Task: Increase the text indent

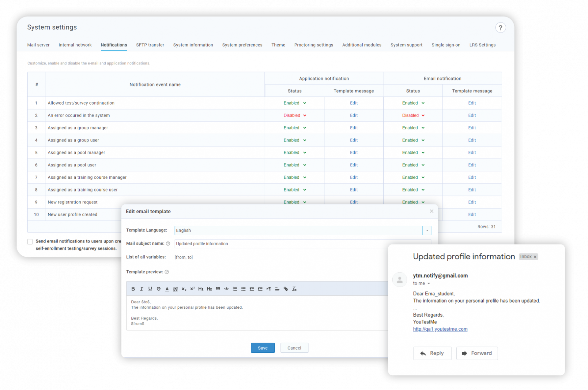Action: point(260,289)
